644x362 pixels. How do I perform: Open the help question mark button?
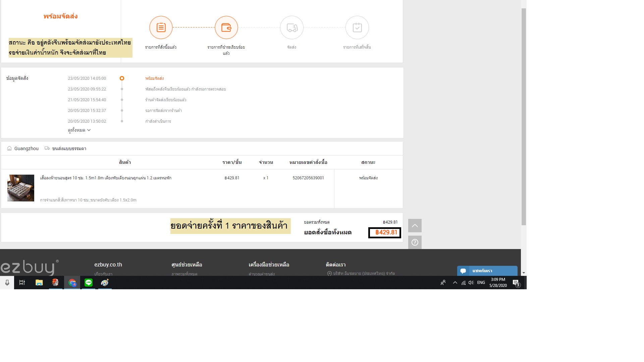(x=415, y=242)
